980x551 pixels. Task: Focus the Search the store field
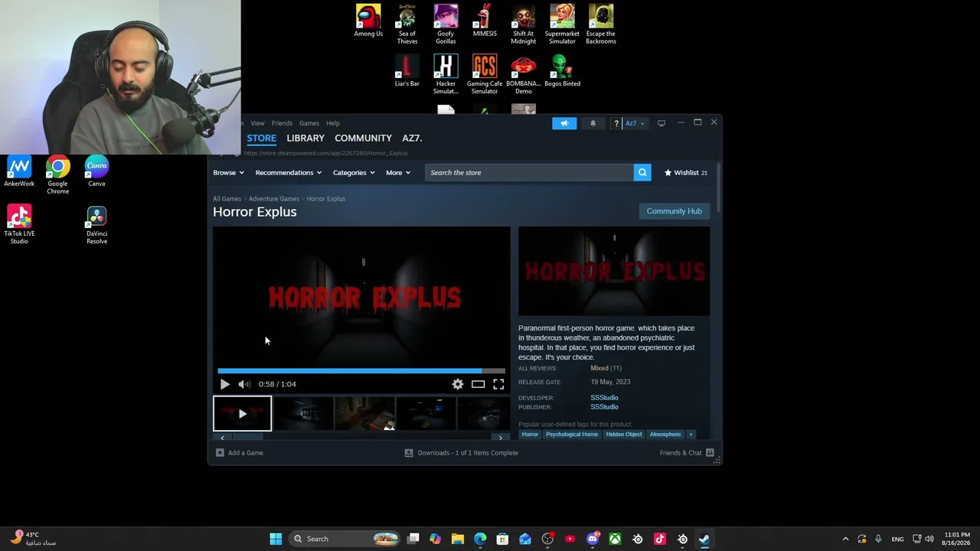(529, 173)
